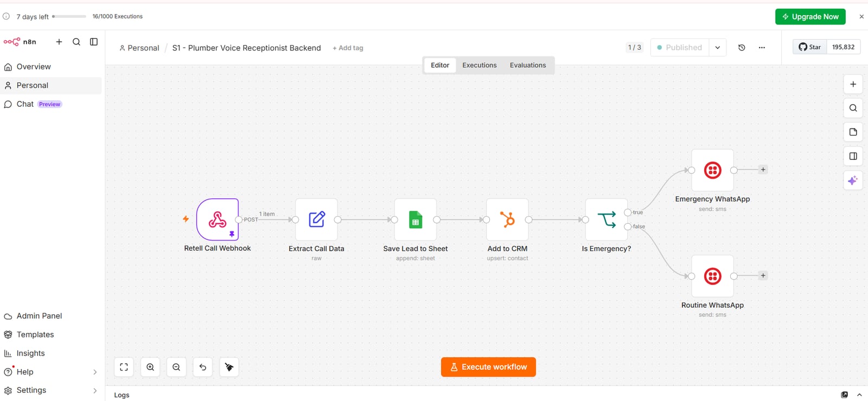868x401 pixels.
Task: Open workflow version history
Action: [742, 48]
